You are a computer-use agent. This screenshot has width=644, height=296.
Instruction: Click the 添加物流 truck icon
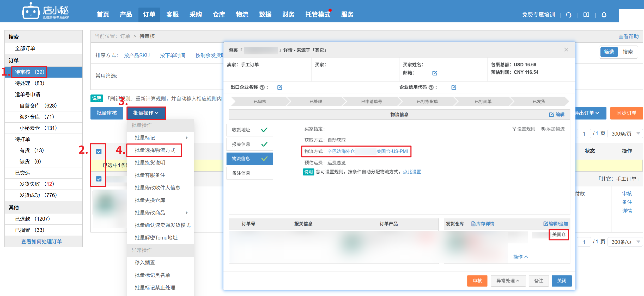[543, 129]
